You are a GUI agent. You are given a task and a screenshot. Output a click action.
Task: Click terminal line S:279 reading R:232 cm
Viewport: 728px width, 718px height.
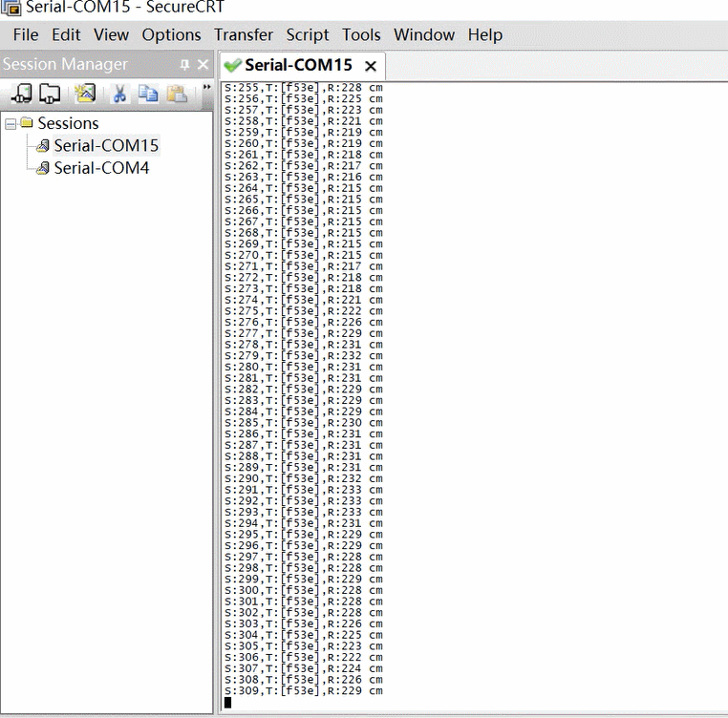304,355
